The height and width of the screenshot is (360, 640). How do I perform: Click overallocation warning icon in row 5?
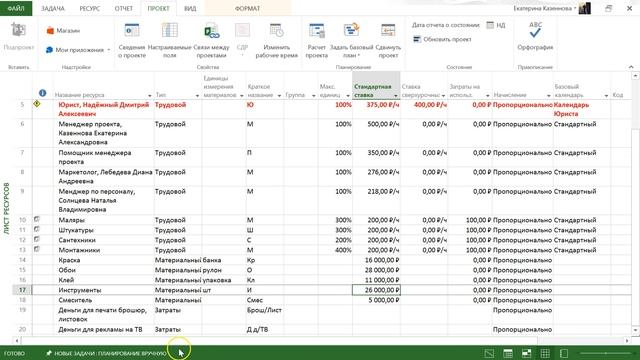pos(37,104)
